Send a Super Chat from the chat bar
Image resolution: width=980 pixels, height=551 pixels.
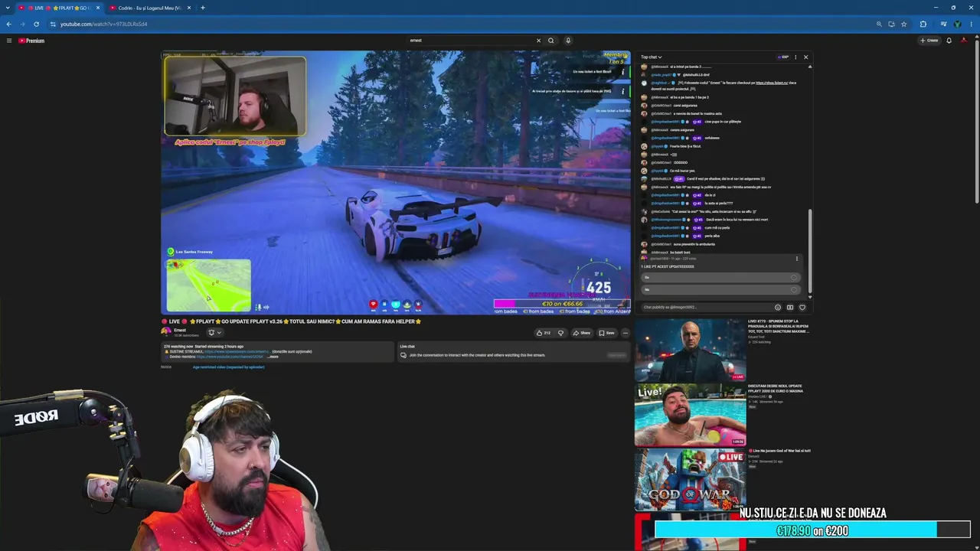pos(790,308)
